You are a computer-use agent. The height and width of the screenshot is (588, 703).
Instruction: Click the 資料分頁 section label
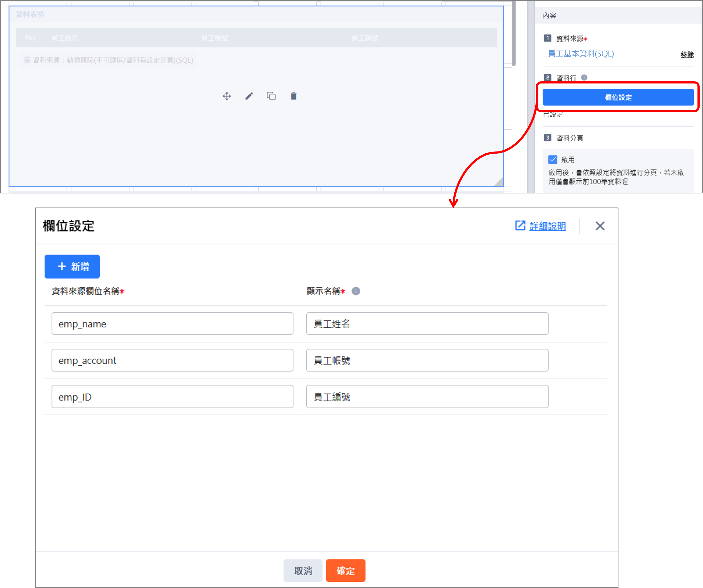(570, 138)
